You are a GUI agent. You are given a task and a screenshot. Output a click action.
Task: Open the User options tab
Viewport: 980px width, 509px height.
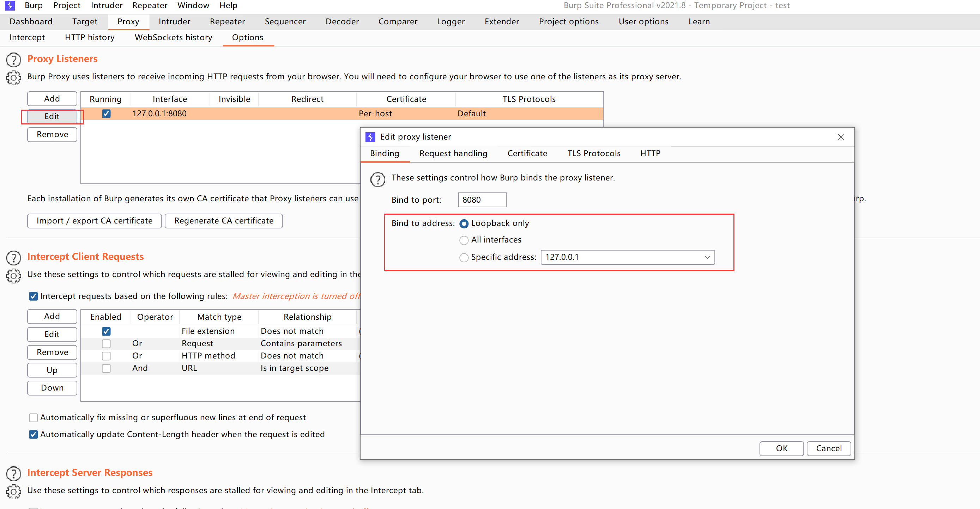click(x=643, y=22)
